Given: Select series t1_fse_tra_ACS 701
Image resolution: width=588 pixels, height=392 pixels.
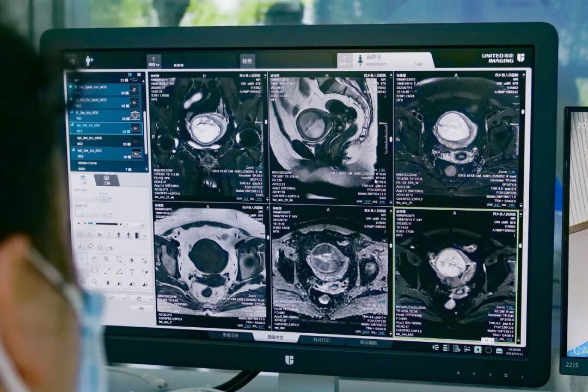Looking at the screenshot, I should click(107, 115).
